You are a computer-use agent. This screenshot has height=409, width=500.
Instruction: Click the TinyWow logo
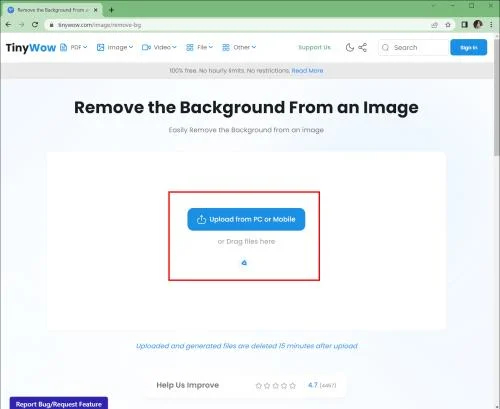tap(31, 48)
